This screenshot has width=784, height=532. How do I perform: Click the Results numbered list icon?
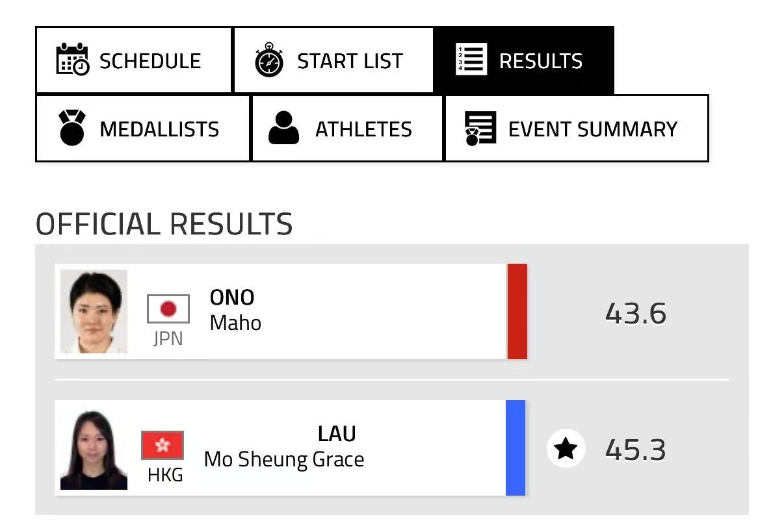coord(471,60)
